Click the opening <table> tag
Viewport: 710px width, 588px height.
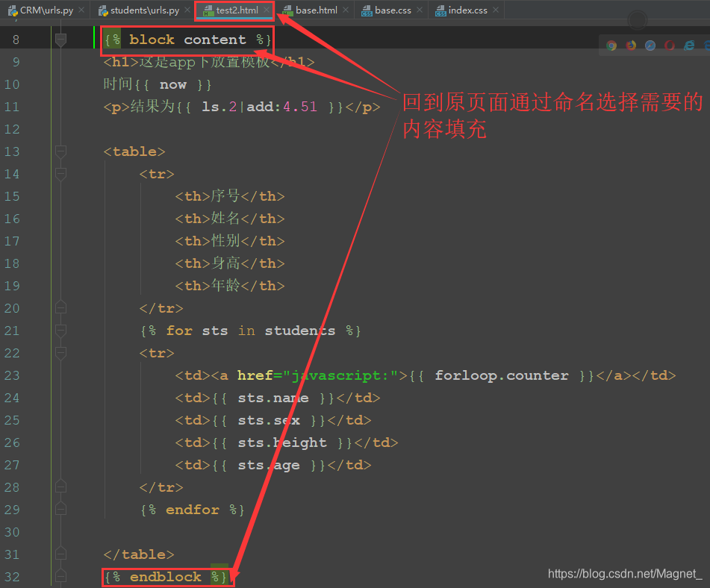pos(134,151)
